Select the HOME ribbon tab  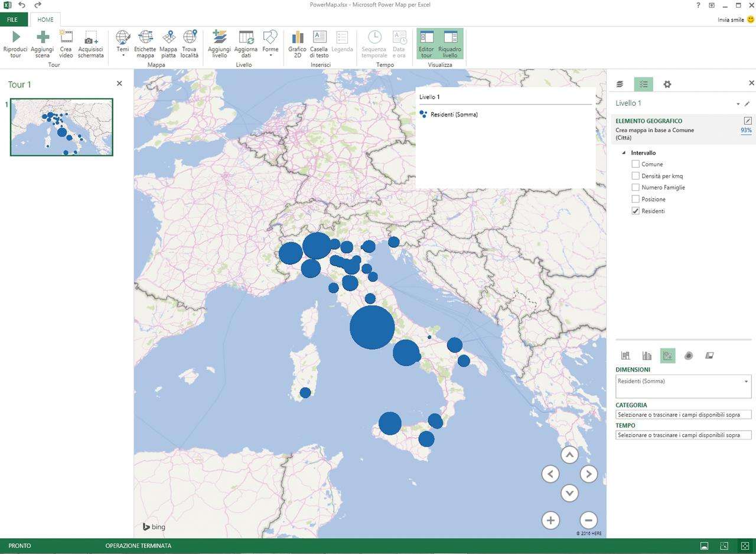pyautogui.click(x=45, y=19)
